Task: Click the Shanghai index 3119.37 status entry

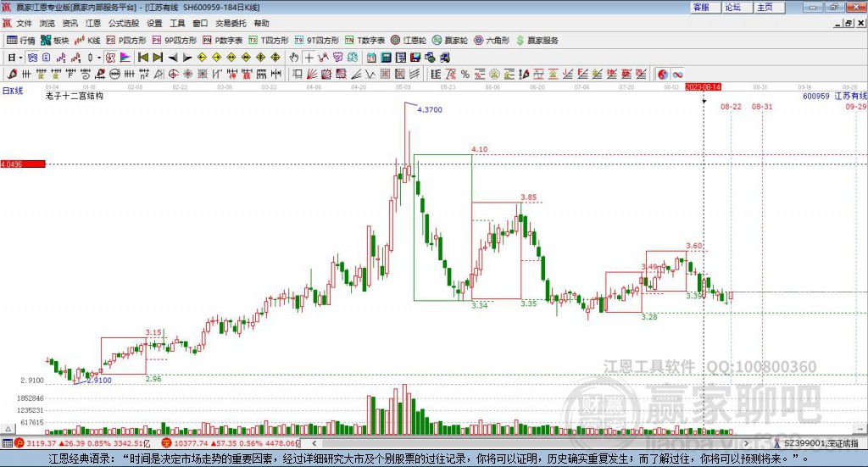Action: pos(82,443)
